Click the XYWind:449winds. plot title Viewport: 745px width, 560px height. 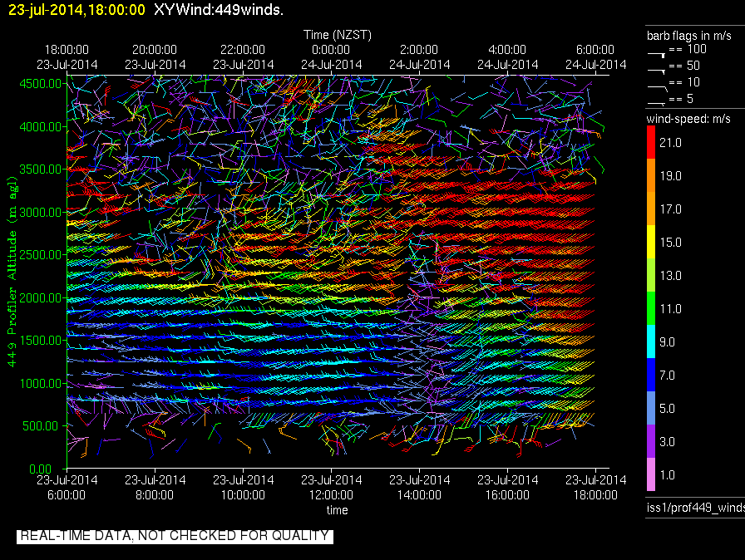click(x=219, y=9)
